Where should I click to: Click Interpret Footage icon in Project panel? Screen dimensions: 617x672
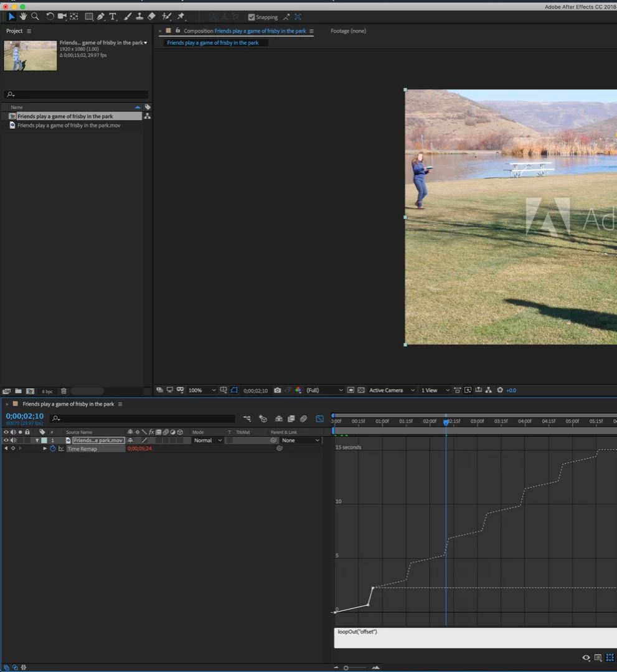[6, 391]
